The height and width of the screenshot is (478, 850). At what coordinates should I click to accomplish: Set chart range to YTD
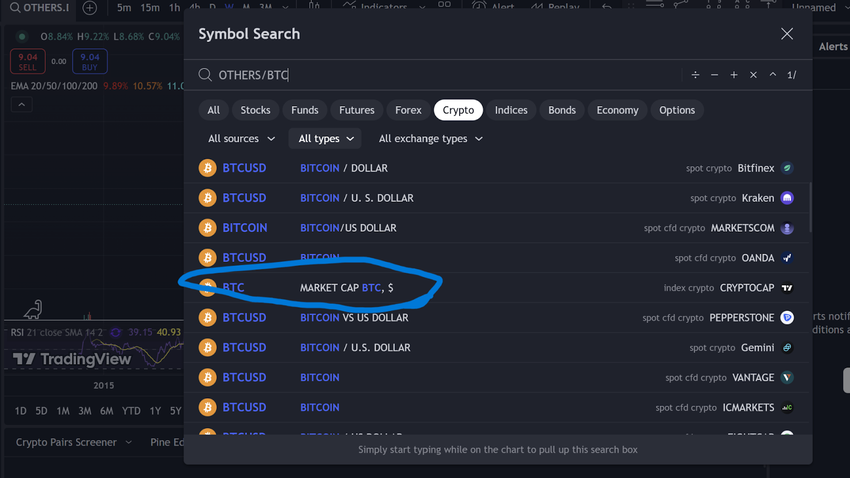pyautogui.click(x=131, y=411)
